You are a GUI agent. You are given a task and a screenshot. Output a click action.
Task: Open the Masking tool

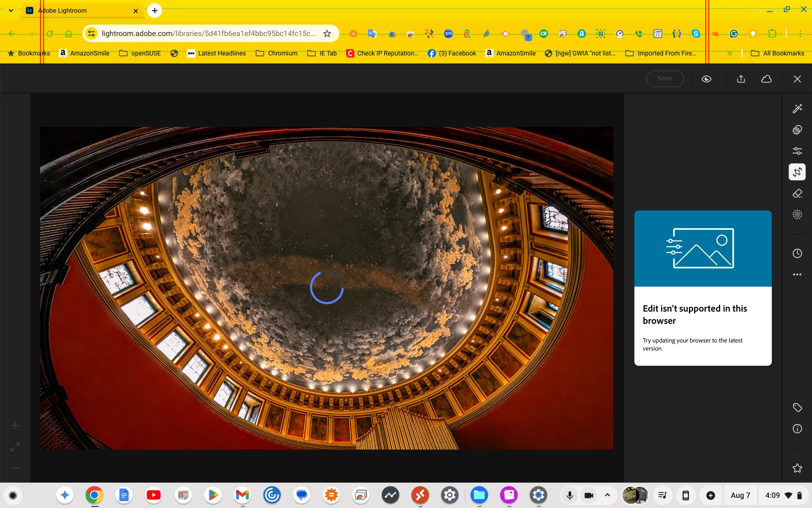click(797, 215)
